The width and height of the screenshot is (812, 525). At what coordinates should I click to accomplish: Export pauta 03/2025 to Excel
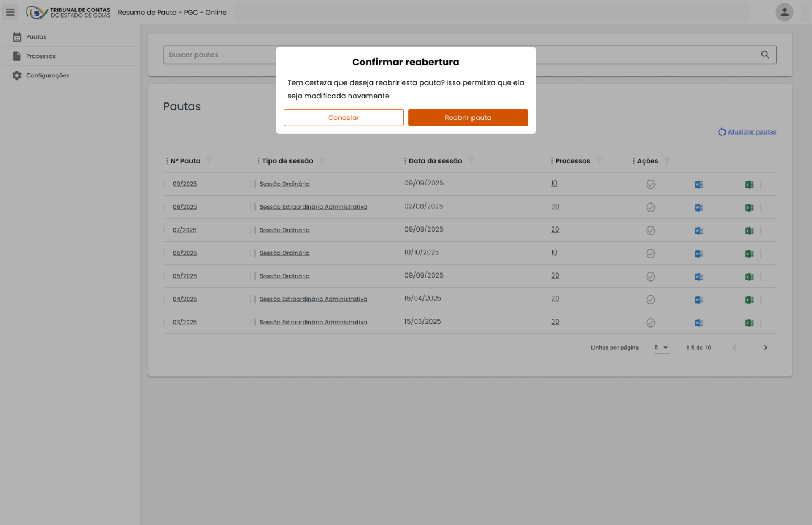click(749, 323)
